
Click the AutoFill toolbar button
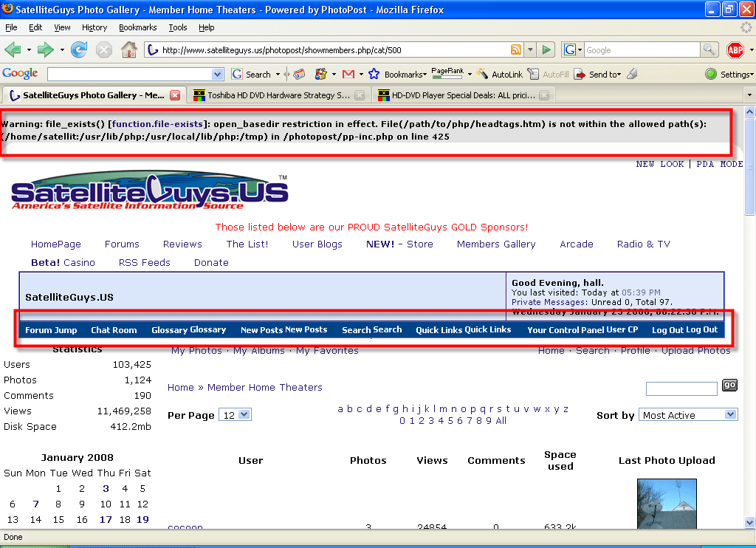pos(549,75)
